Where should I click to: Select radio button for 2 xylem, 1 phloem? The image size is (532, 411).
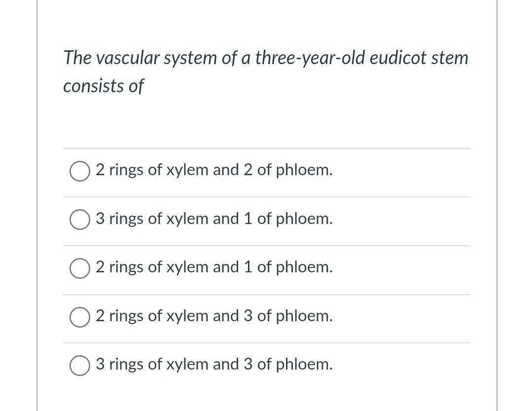(80, 268)
